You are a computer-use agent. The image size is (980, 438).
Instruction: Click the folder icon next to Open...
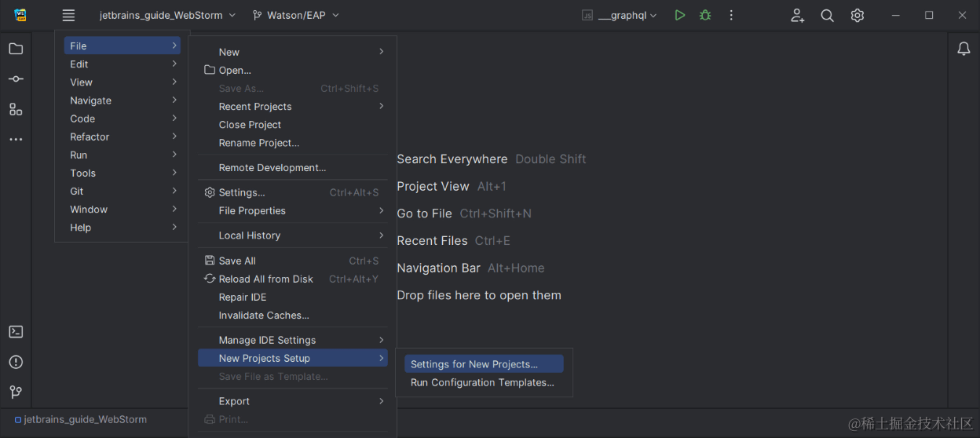[x=210, y=70]
